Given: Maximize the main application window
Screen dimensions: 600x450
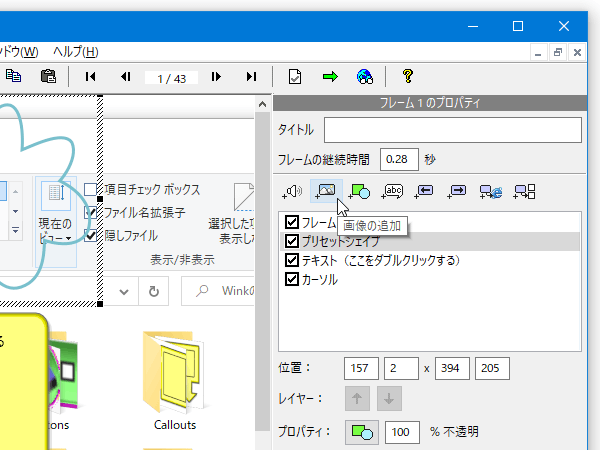Looking at the screenshot, I should click(x=518, y=26).
